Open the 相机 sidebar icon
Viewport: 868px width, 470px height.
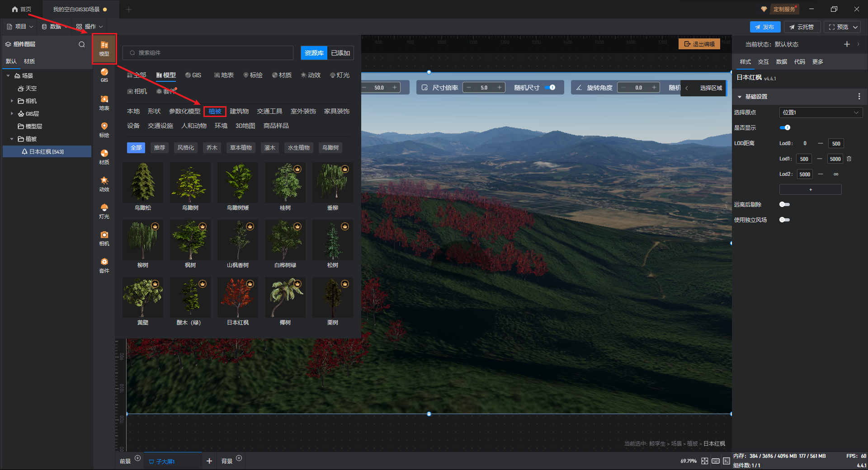104,238
